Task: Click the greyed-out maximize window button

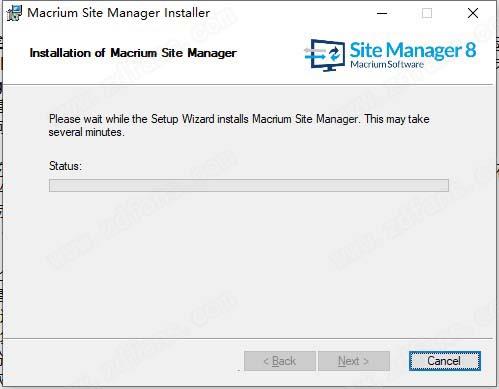Action: (x=427, y=13)
